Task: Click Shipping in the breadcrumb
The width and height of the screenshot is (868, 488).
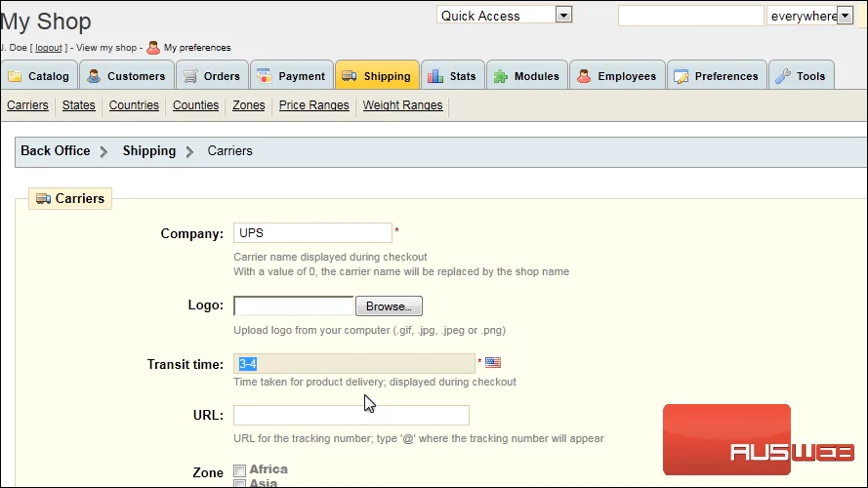Action: [149, 150]
